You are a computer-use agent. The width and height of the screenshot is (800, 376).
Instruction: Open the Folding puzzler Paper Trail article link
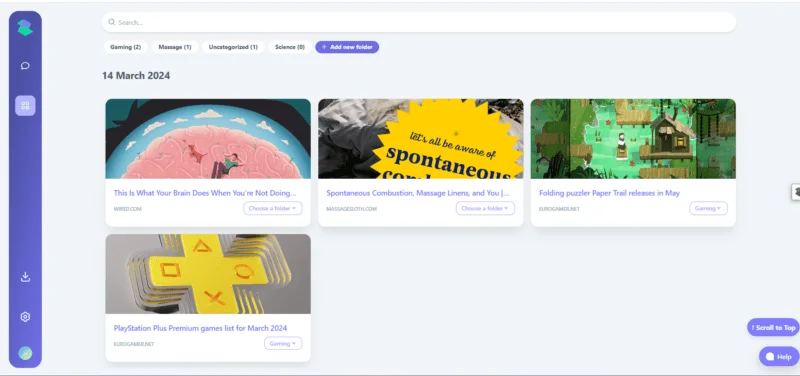609,193
